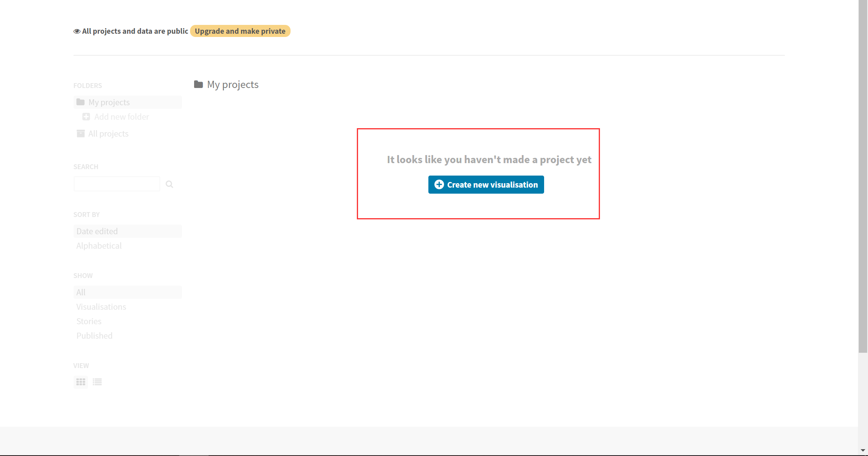Click the folder icon in My projects heading
Image resolution: width=868 pixels, height=456 pixels.
tap(198, 84)
